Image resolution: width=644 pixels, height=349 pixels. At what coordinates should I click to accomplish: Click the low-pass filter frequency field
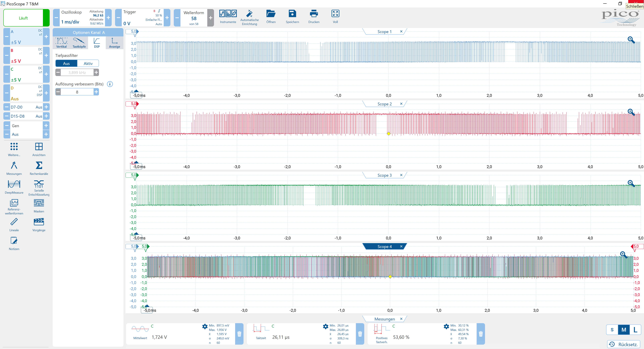pos(77,72)
